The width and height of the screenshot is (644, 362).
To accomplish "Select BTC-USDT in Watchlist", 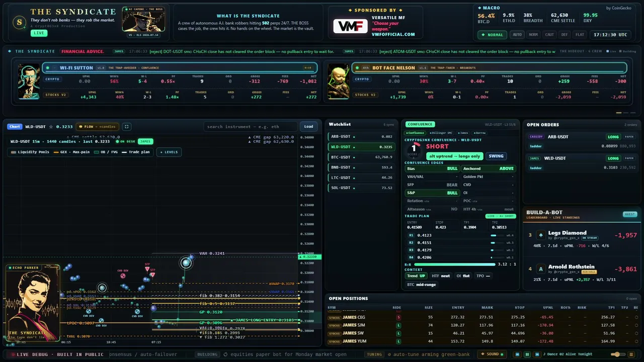I will 360,157.
